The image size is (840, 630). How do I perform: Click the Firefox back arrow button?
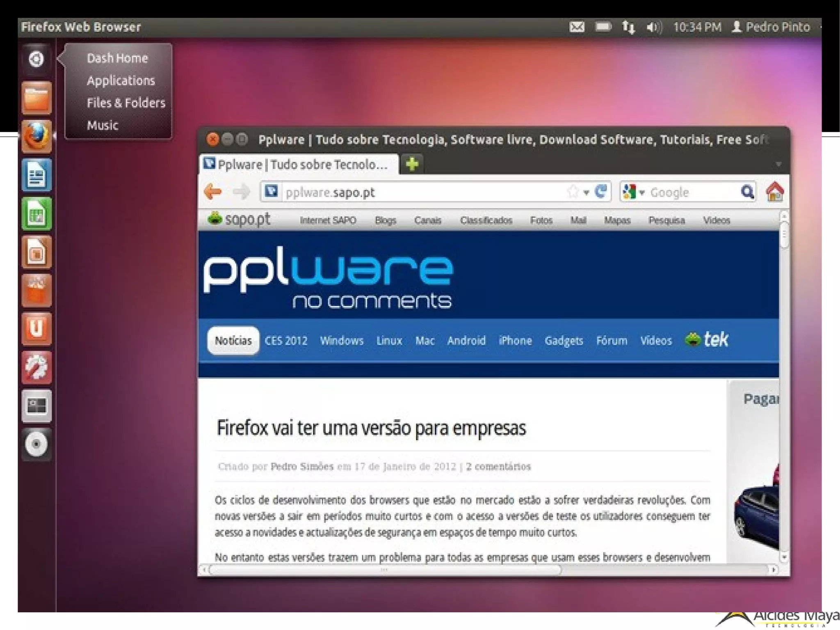[x=213, y=192]
